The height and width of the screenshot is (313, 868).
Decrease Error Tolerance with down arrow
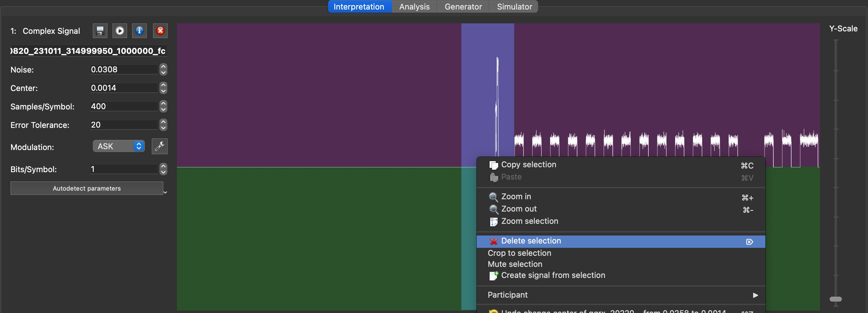click(x=163, y=128)
